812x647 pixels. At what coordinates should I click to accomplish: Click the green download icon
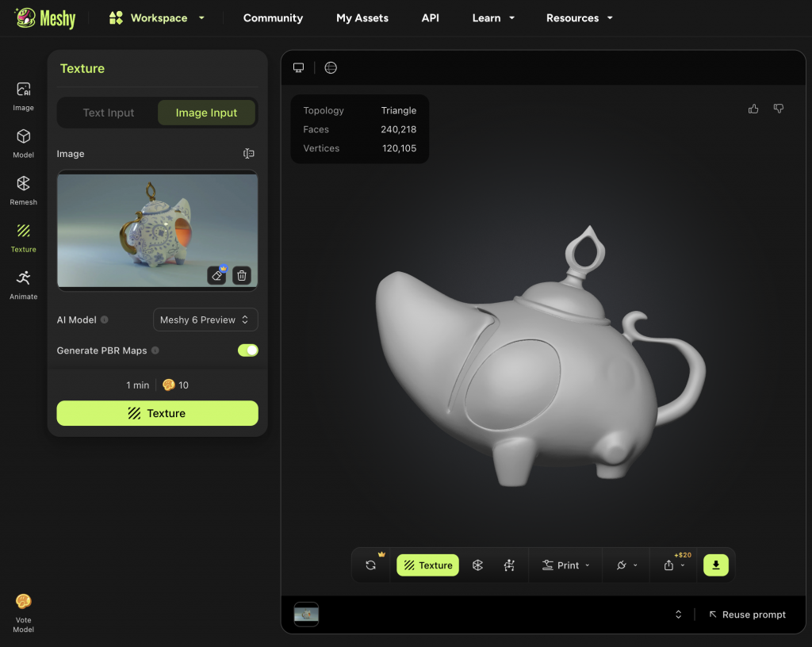coord(715,565)
